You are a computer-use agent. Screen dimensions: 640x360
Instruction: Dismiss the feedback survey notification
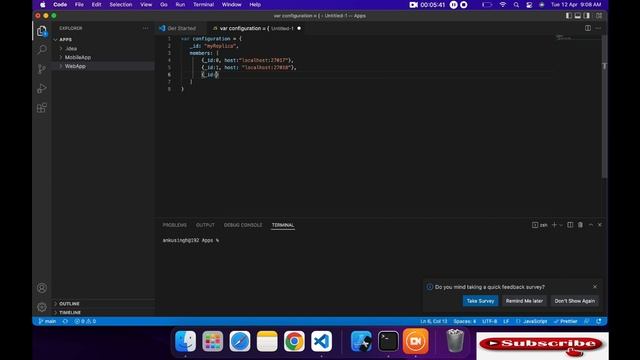point(595,287)
